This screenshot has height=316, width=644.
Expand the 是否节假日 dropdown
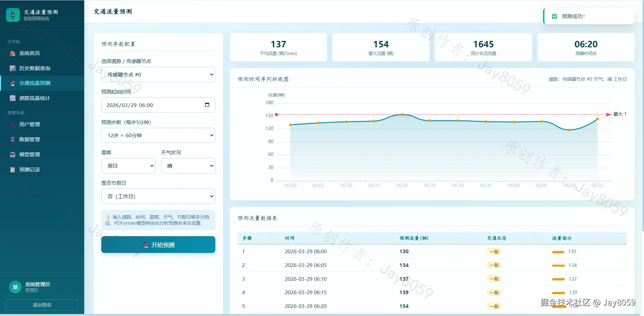point(158,196)
